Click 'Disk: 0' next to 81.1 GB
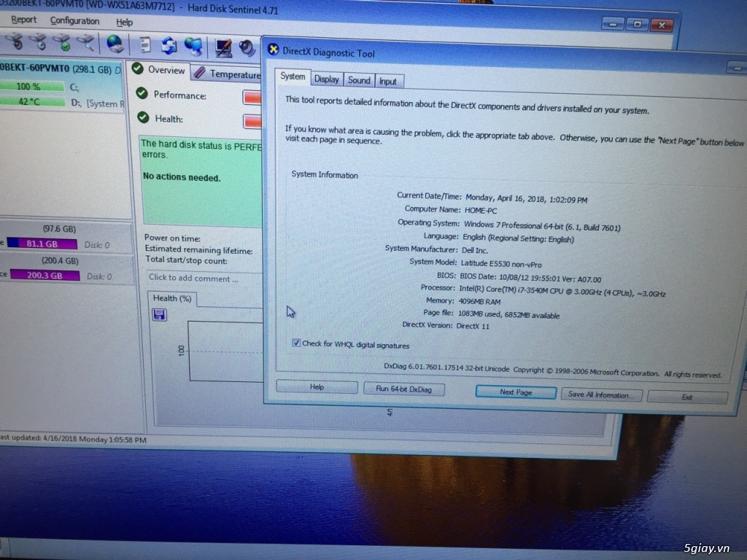Viewport: 747px width, 560px height. pyautogui.click(x=97, y=245)
